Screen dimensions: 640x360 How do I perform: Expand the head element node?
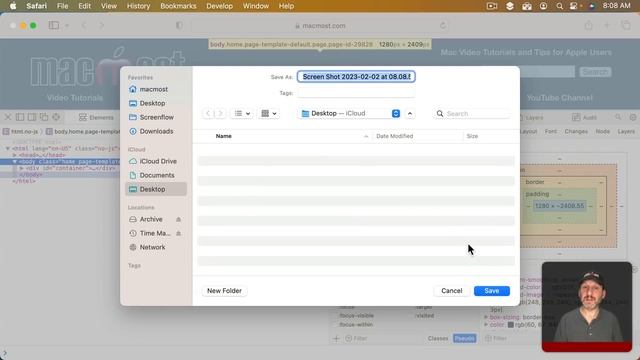14,155
